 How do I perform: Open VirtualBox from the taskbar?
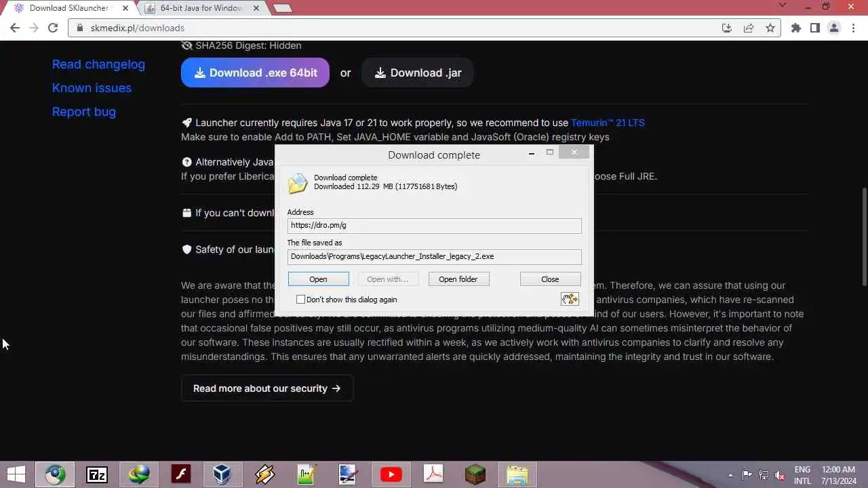pos(222,474)
